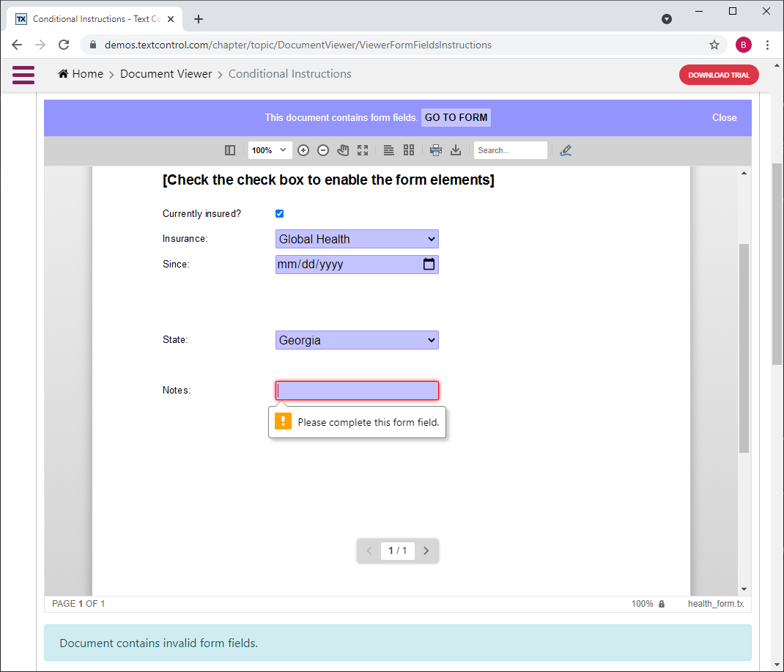Image resolution: width=784 pixels, height=672 pixels.
Task: Close the Conditional Instructions tab
Action: 171,19
